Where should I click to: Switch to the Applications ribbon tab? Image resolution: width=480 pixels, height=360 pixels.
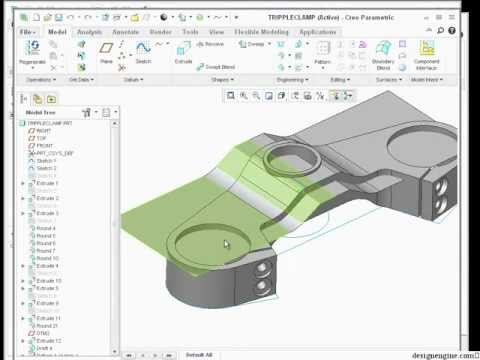tap(318, 32)
